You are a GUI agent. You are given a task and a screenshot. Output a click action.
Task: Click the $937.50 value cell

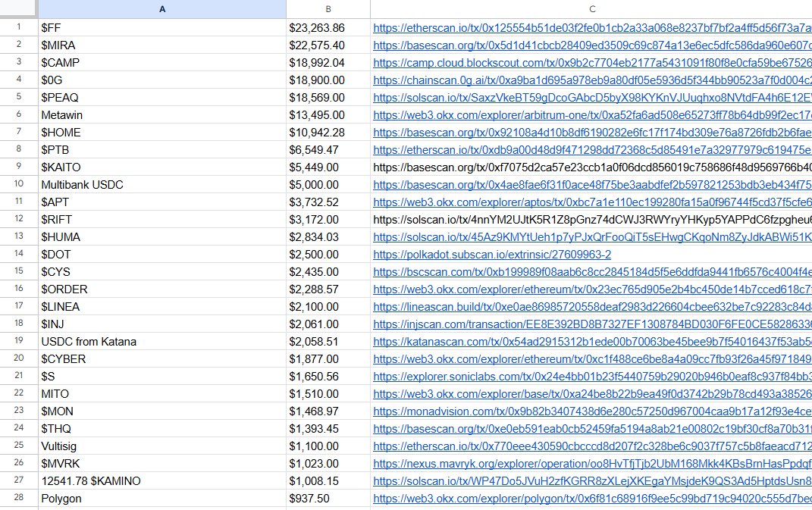click(328, 499)
